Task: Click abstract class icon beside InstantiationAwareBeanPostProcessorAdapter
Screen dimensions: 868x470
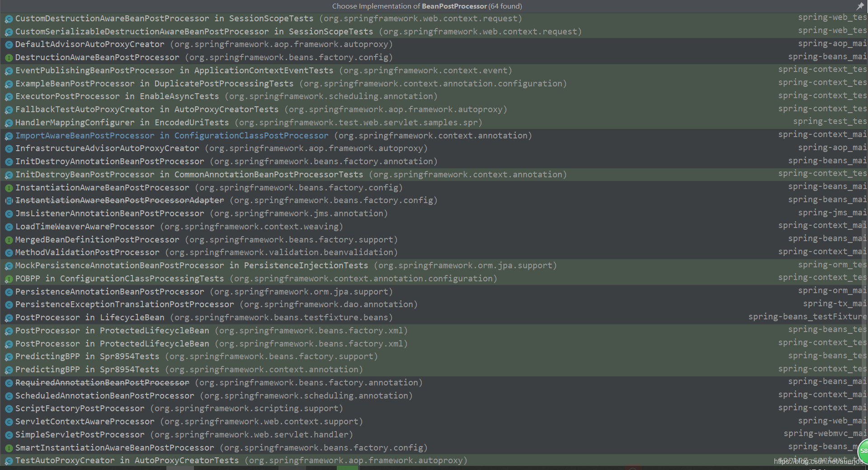Action: click(x=9, y=201)
